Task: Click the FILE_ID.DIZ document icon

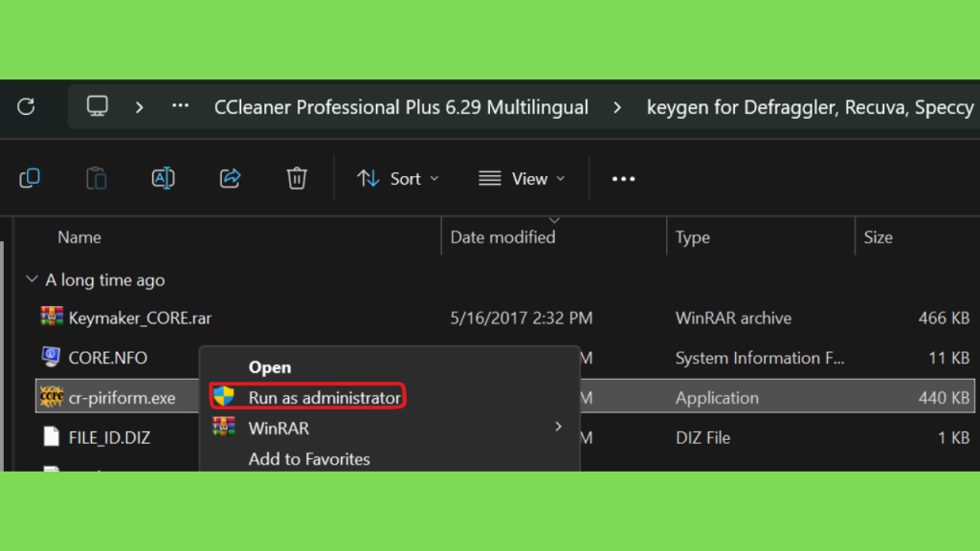Action: [x=52, y=436]
